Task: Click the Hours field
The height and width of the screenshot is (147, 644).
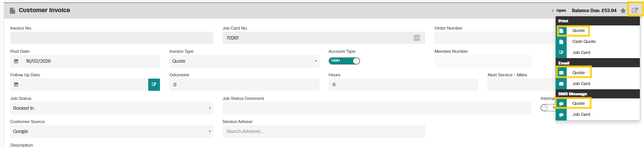Action: point(403,85)
